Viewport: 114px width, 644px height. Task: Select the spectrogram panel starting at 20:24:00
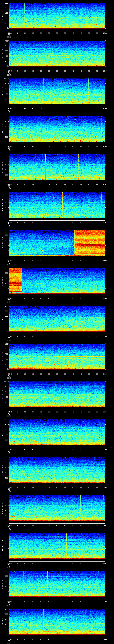(57, 394)
